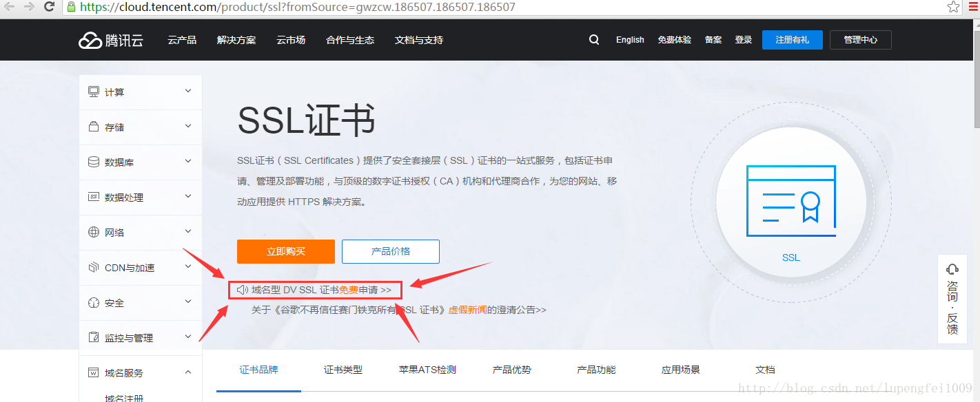Click the 备案 link
The image size is (980, 402).
pyautogui.click(x=713, y=40)
